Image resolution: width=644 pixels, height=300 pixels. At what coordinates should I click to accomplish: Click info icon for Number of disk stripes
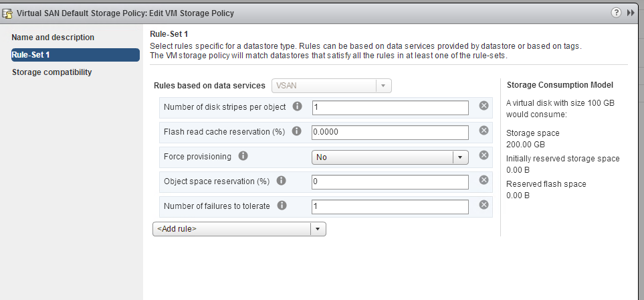click(x=297, y=106)
